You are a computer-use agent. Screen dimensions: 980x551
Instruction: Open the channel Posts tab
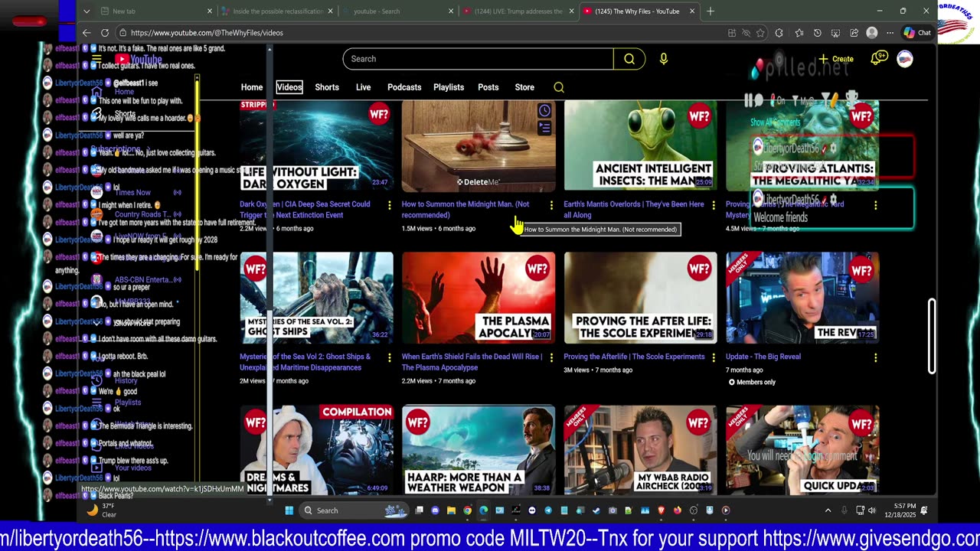pyautogui.click(x=488, y=87)
